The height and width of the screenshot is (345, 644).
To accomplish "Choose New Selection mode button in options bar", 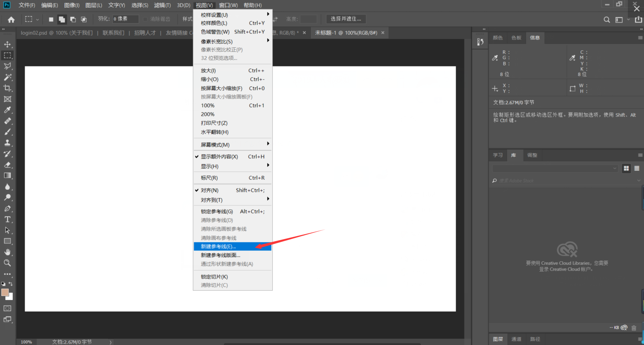I will [x=51, y=19].
